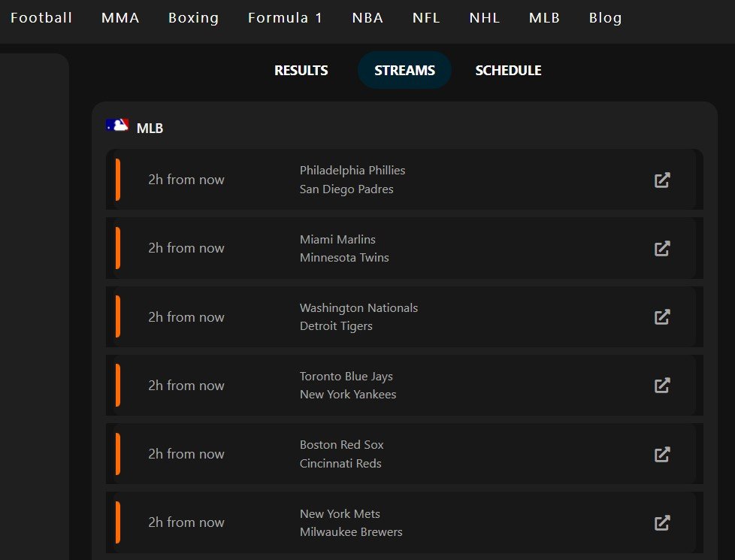Click Cincinnati Reds team name
Image resolution: width=735 pixels, height=560 pixels.
(340, 463)
